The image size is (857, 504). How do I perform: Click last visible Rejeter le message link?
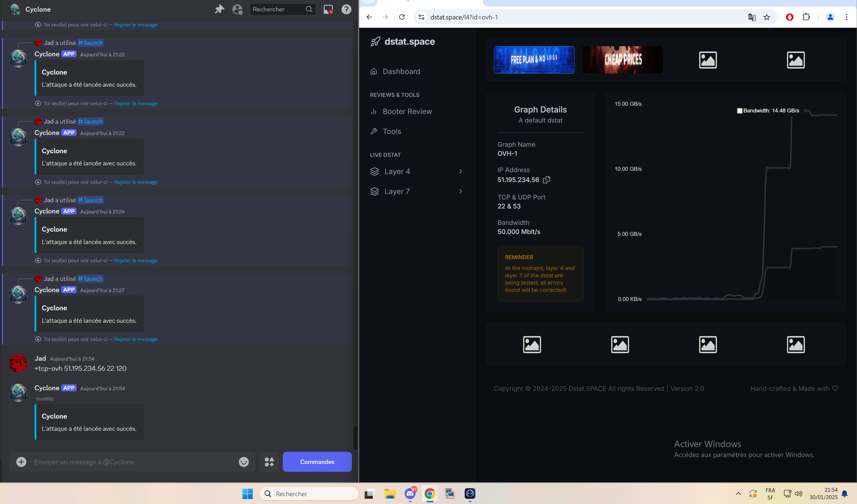coord(135,339)
